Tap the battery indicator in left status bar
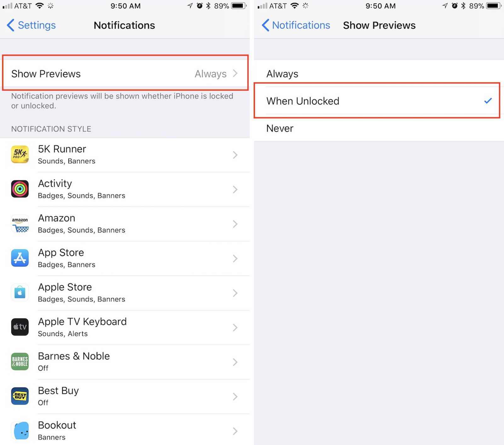Screen dimensions: 504x445 click(x=239, y=6)
